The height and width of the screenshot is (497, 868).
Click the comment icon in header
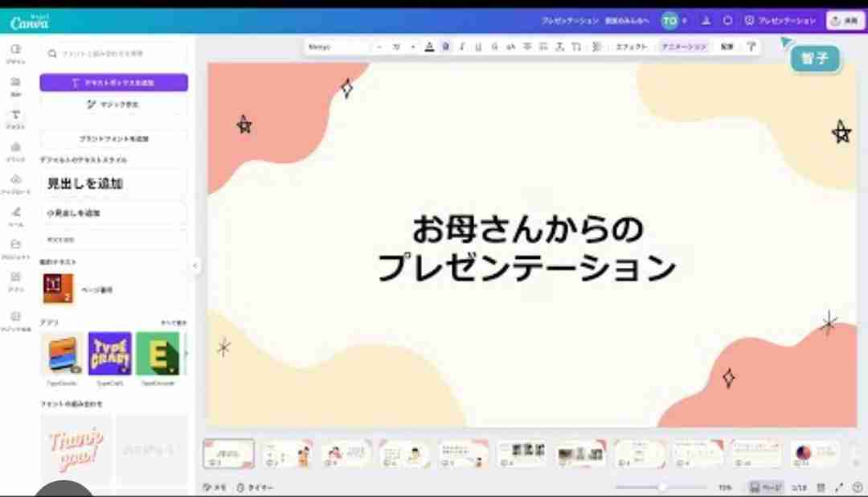tap(727, 21)
